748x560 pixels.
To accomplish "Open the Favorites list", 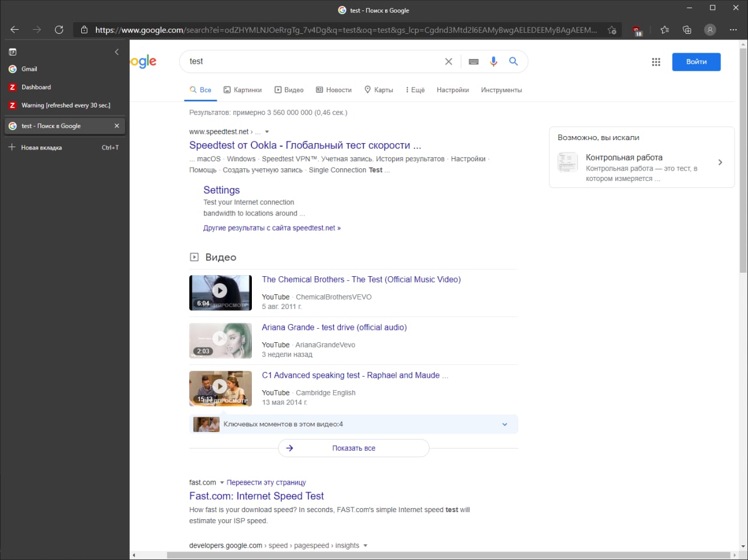I will 664,30.
